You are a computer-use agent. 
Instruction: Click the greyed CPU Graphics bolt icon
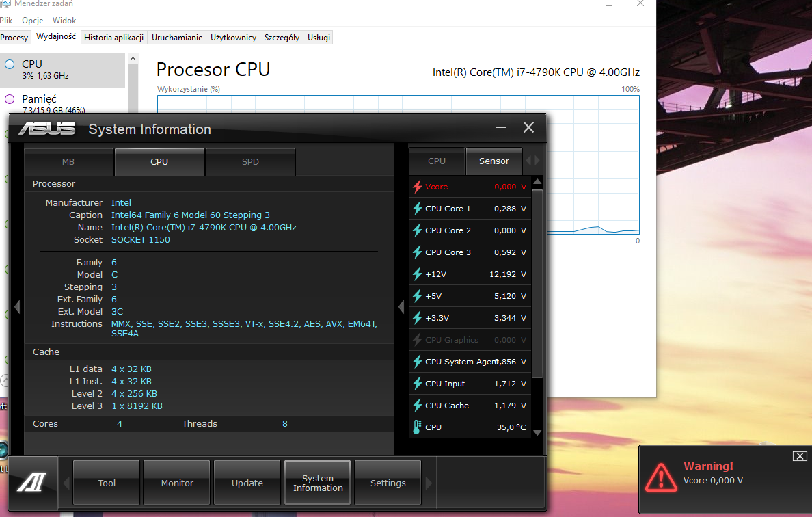coord(418,340)
